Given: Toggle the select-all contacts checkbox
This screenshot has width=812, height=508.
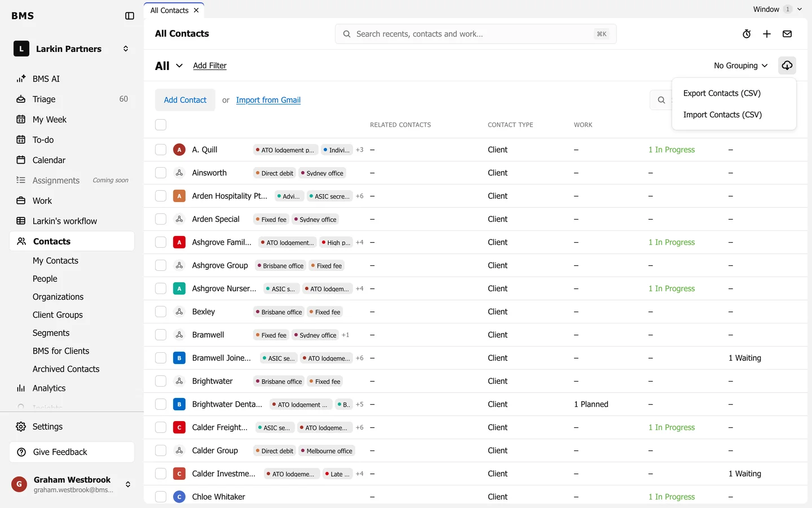Looking at the screenshot, I should (x=161, y=125).
